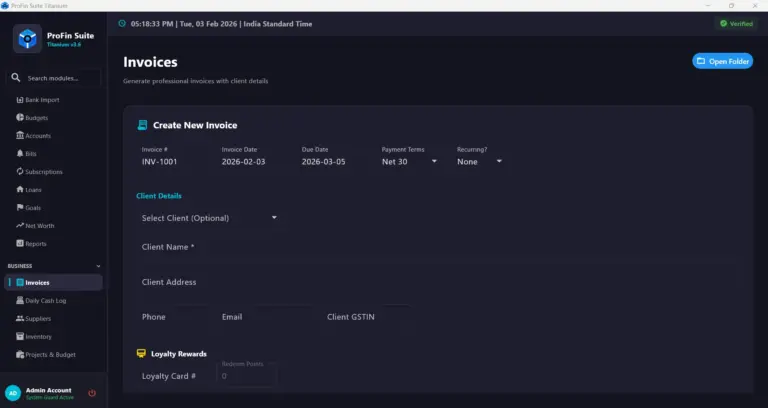The height and width of the screenshot is (408, 768).
Task: Open Projects & Budget module
Action: (x=54, y=355)
